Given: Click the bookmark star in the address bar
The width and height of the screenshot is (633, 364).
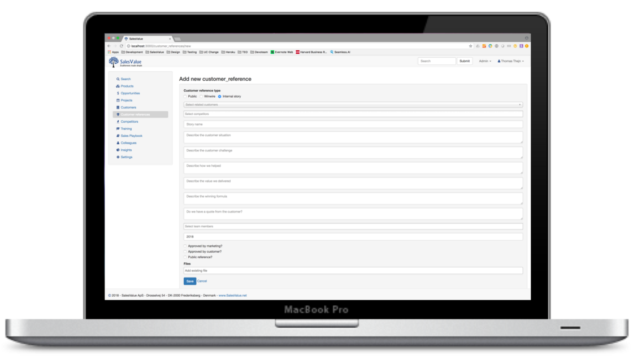Looking at the screenshot, I should click(471, 46).
